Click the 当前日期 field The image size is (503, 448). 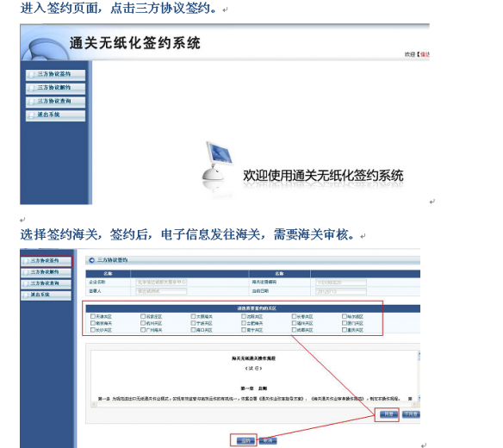point(341,291)
